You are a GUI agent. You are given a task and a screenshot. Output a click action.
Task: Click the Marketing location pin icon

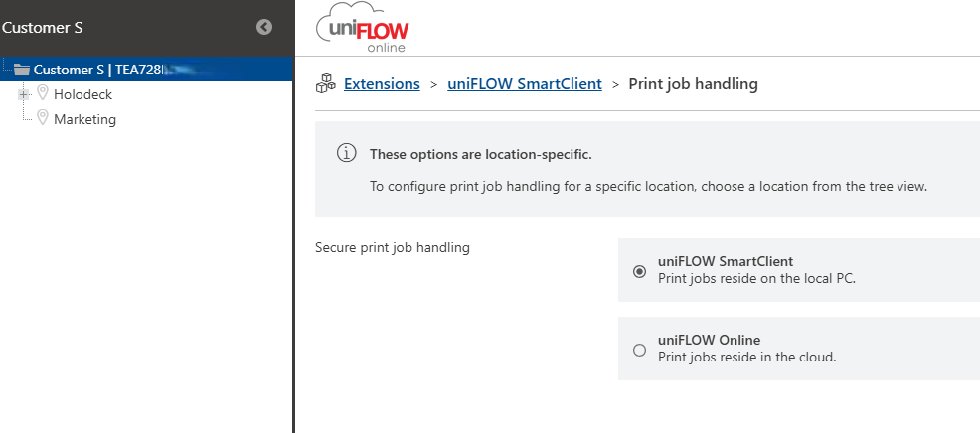click(x=43, y=119)
